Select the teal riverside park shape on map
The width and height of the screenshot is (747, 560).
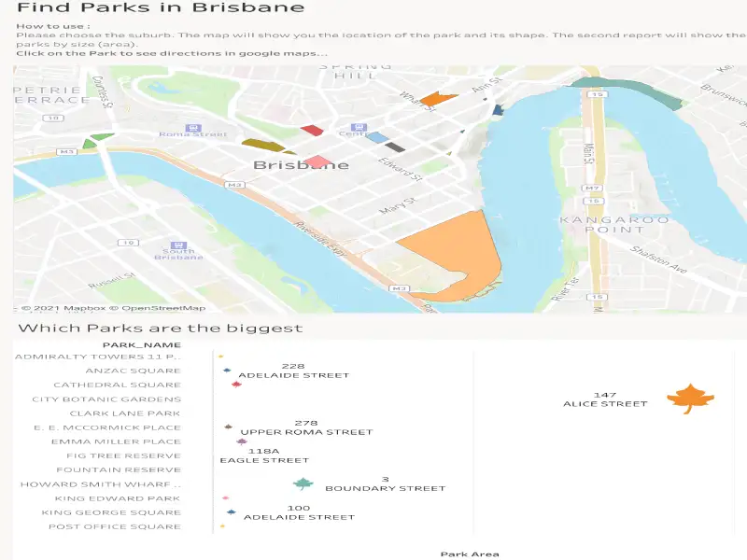(x=614, y=89)
